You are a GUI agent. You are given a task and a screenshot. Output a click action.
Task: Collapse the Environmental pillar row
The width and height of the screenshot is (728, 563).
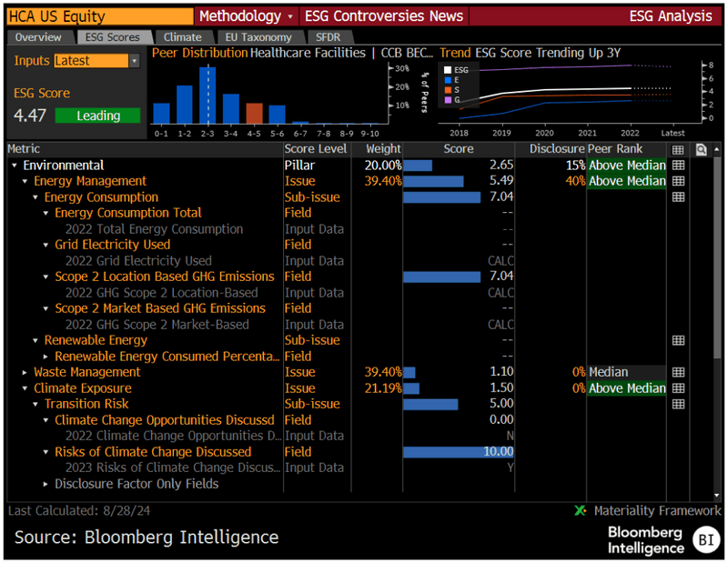(15, 166)
